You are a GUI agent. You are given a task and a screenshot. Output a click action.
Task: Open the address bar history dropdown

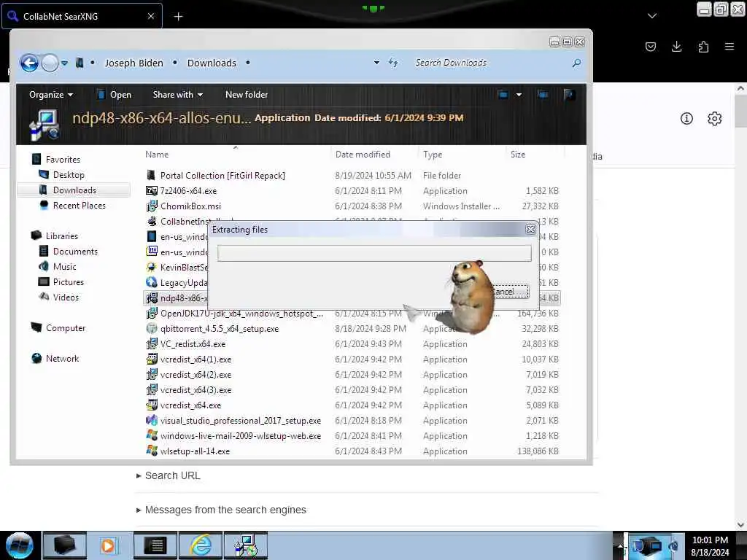[376, 63]
